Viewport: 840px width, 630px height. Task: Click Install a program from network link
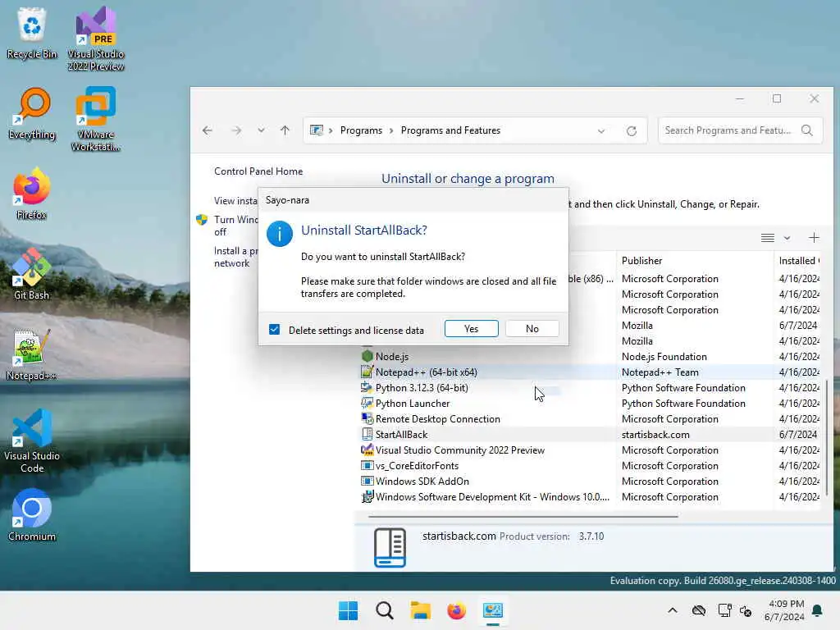(x=235, y=257)
